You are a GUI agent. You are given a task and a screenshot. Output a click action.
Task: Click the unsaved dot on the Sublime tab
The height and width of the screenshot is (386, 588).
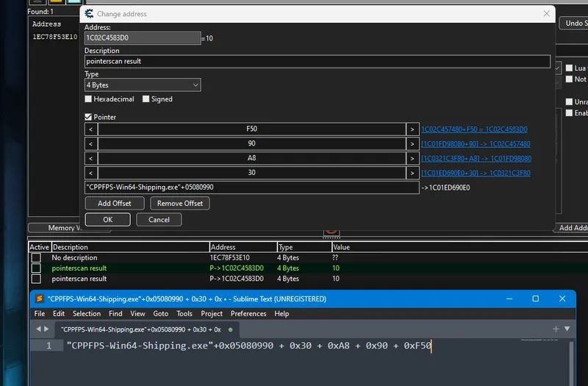pyautogui.click(x=230, y=329)
